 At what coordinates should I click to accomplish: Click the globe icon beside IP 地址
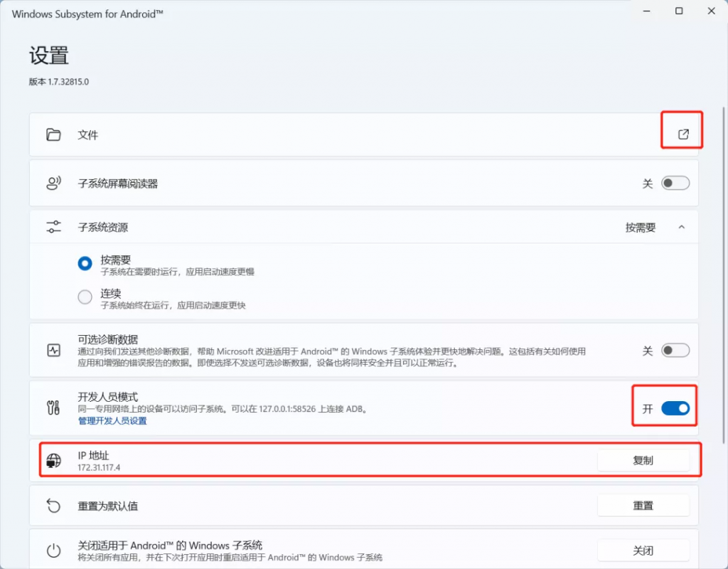pos(53,460)
